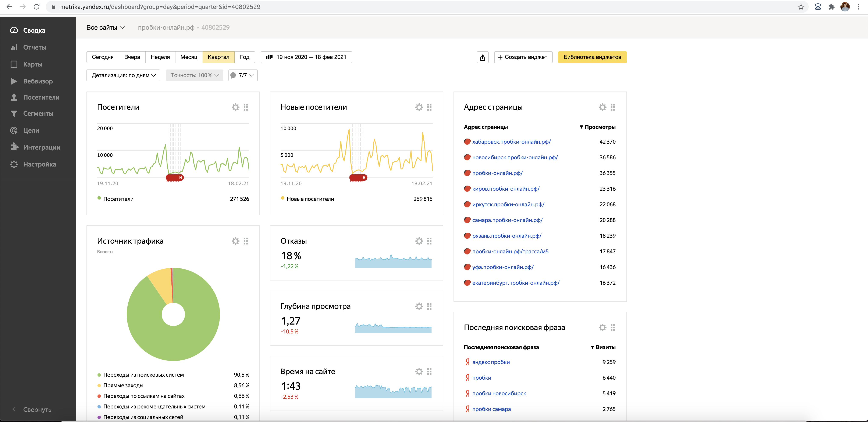
Task: Open settings gear on Посетители widget
Action: click(235, 107)
